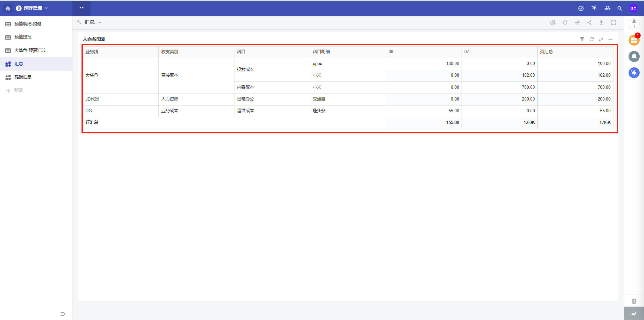The height and width of the screenshot is (320, 644).
Task: Click the orange grid icon with badge
Action: pos(634,40)
